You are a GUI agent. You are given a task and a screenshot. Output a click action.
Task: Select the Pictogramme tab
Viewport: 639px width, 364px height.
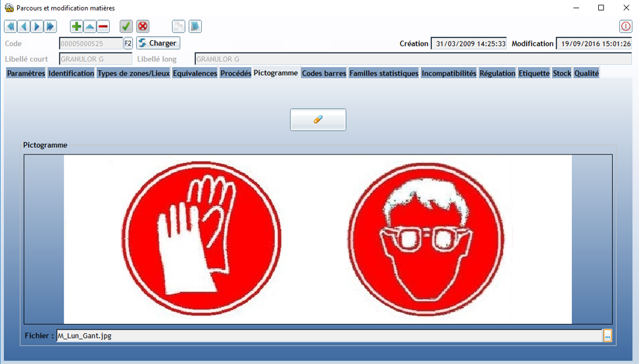pos(275,72)
